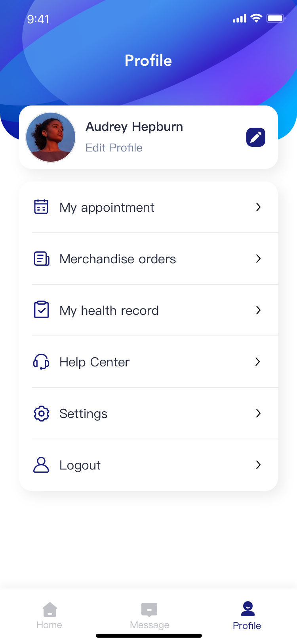Screen dimensions: 297x644
Task: Expand Help Center with its chevron
Action: coord(258,362)
